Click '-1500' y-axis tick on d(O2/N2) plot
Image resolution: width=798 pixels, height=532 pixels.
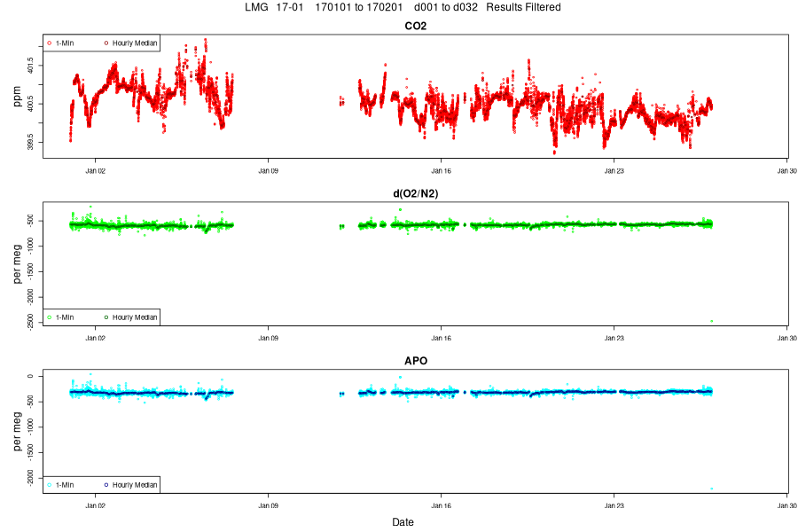tap(30, 271)
